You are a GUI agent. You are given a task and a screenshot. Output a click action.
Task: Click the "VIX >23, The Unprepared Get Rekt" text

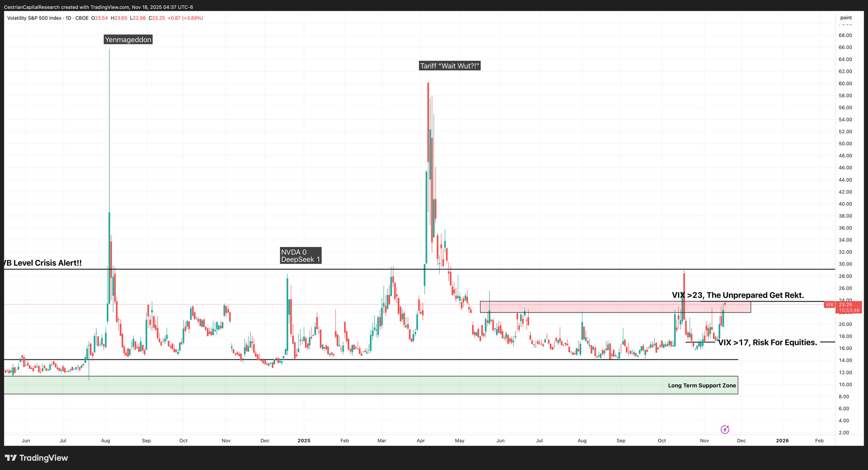tap(738, 296)
